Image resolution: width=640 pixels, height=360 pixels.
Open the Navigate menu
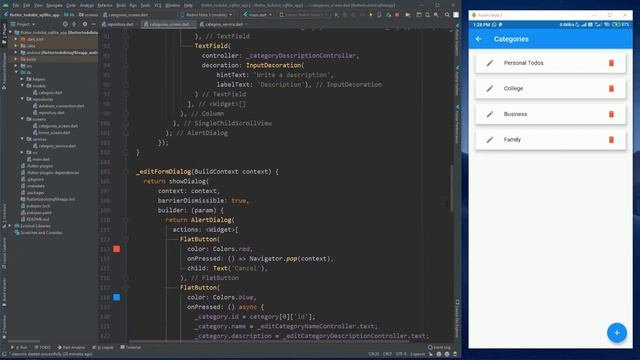54,5
